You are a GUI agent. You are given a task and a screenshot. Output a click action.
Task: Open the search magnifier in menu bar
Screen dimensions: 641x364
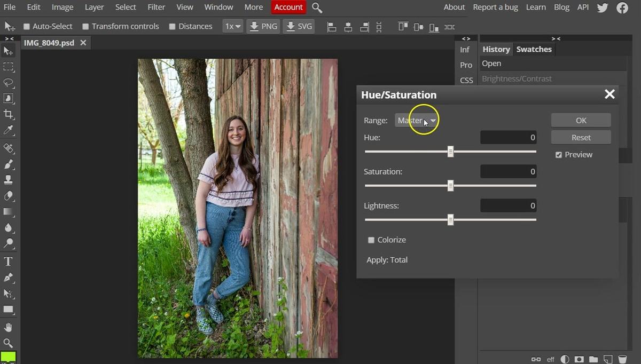pos(317,7)
